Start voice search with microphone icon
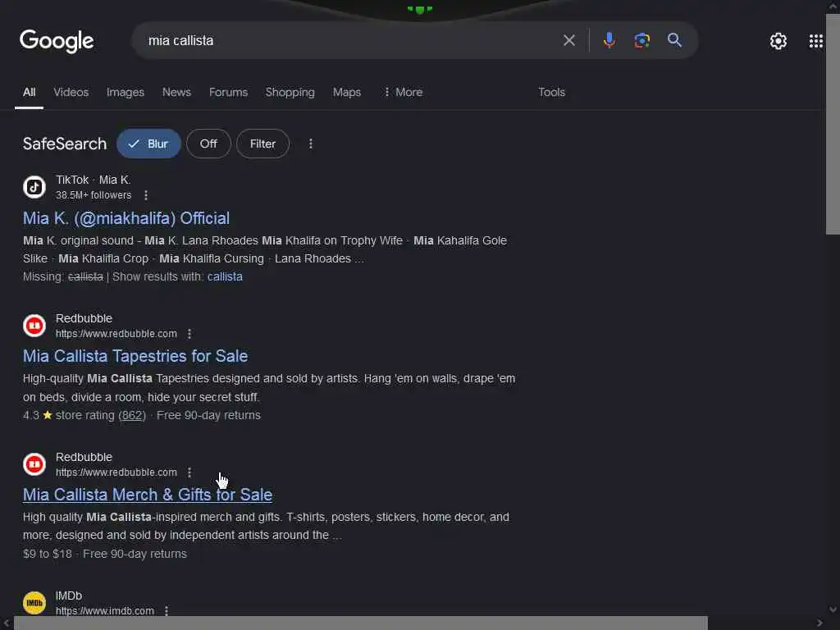This screenshot has height=630, width=840. click(609, 40)
